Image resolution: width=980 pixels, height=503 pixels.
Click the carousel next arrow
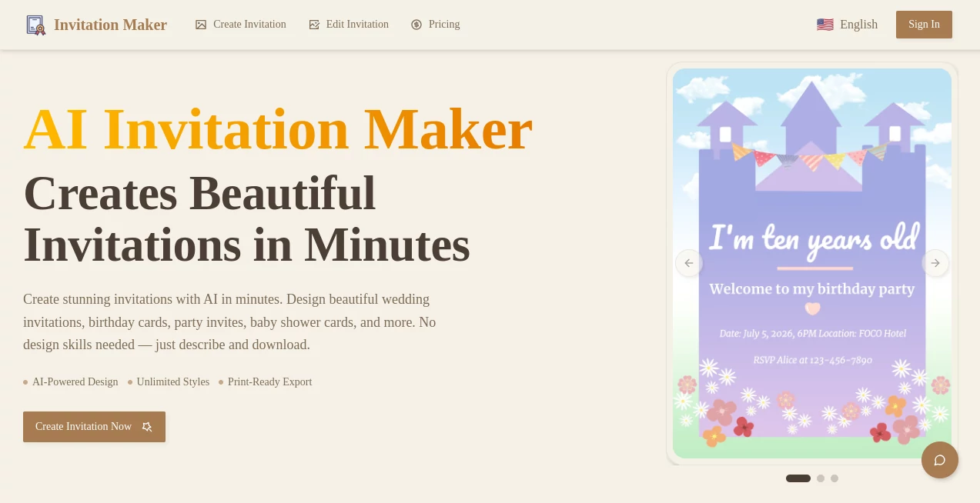(935, 263)
